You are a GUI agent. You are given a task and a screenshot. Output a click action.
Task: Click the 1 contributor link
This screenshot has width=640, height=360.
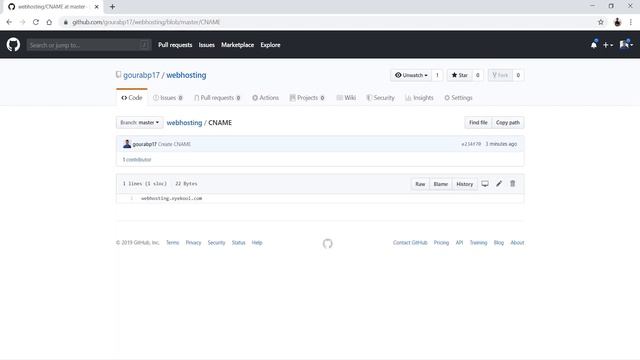point(137,160)
